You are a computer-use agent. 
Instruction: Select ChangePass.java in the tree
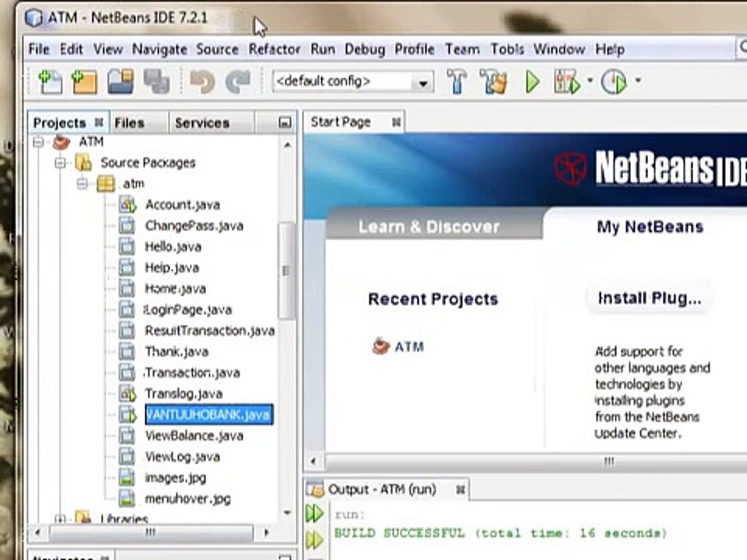click(x=194, y=226)
